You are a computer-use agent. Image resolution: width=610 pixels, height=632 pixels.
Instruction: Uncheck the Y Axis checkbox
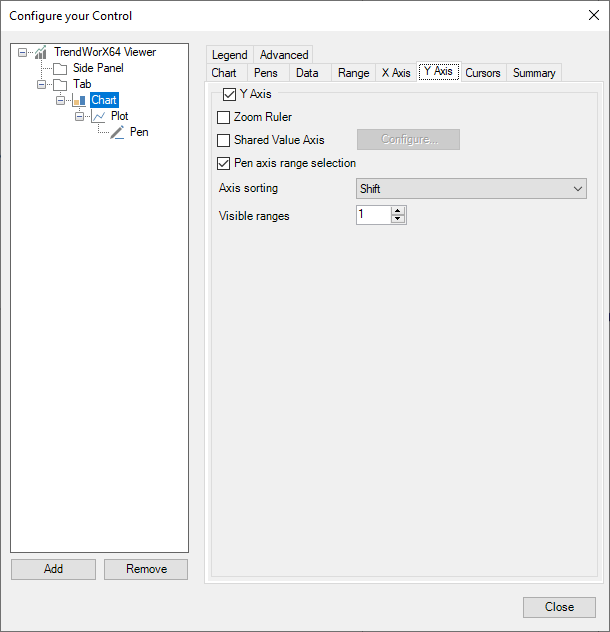click(x=229, y=95)
